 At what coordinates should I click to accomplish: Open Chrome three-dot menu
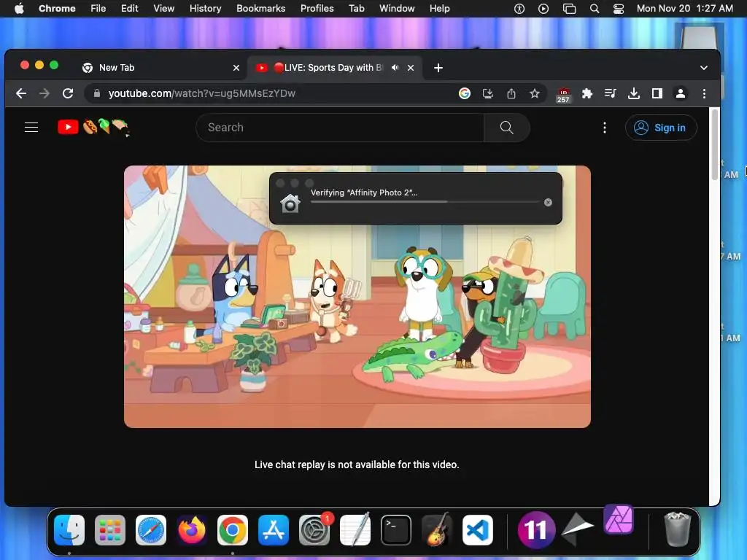pos(704,93)
